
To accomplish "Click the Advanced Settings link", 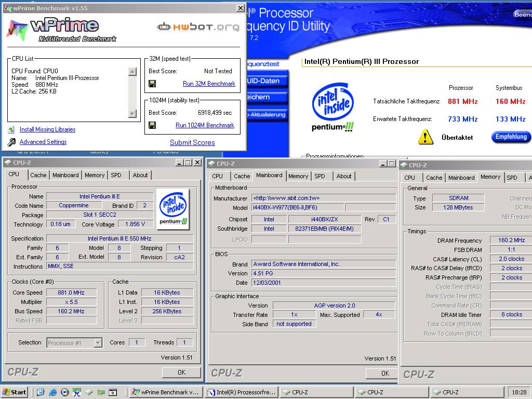I will coord(43,142).
